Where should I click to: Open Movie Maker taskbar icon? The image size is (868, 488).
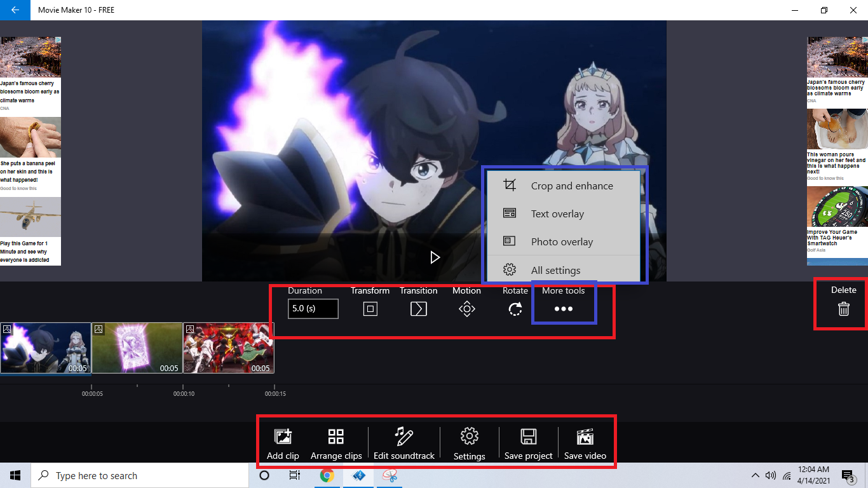(358, 475)
